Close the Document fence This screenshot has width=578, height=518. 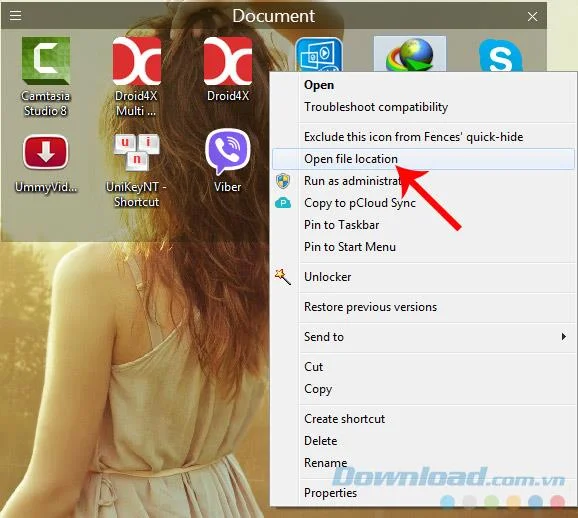pos(532,16)
